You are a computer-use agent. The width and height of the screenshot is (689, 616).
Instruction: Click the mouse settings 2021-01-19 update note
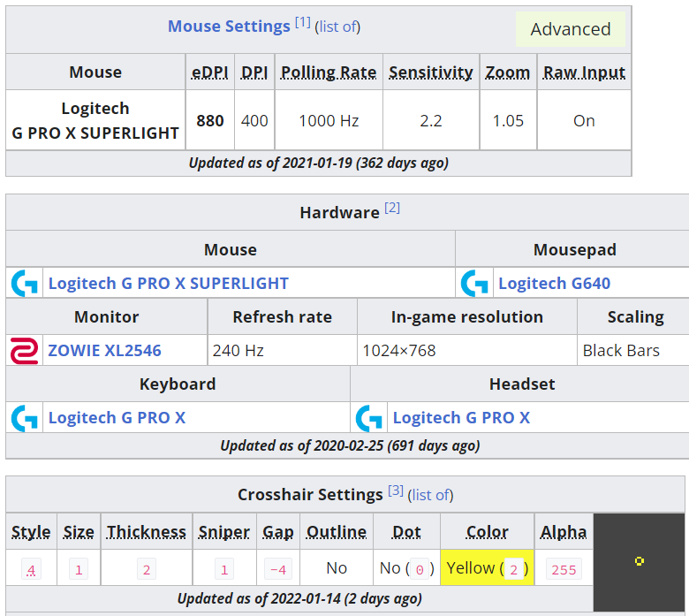(319, 164)
